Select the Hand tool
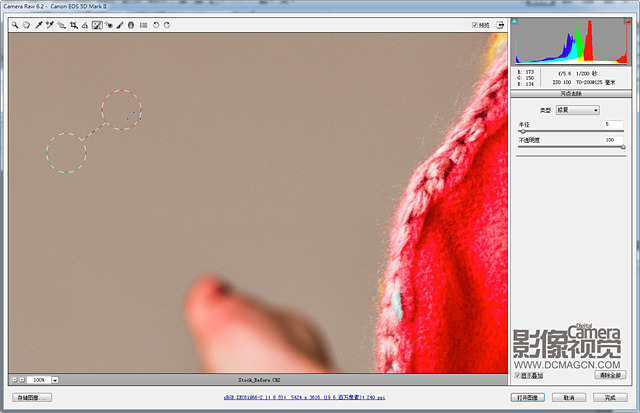This screenshot has height=413, width=640. 26,25
